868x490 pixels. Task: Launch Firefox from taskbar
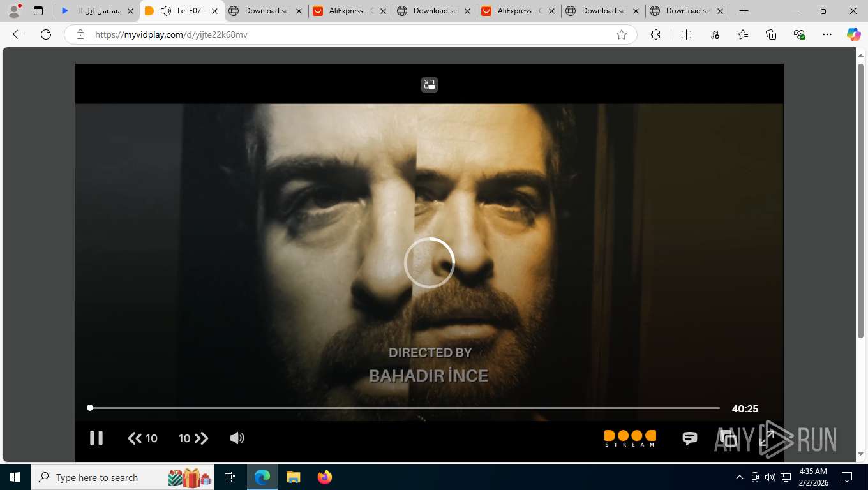(x=325, y=477)
